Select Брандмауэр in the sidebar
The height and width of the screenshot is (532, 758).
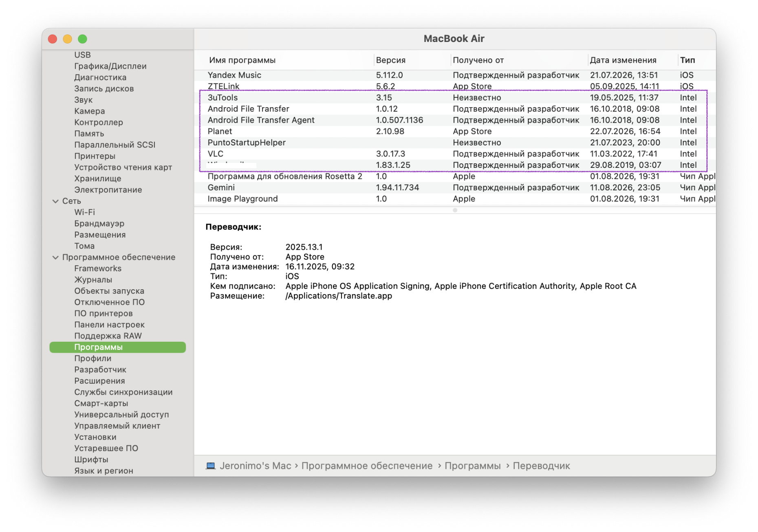99,224
